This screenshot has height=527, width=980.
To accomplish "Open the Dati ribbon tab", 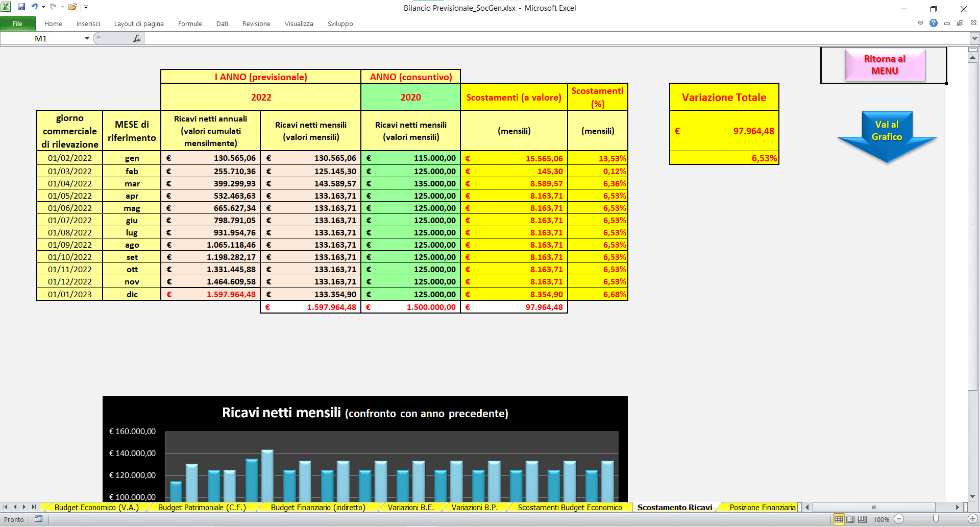I will (x=222, y=23).
